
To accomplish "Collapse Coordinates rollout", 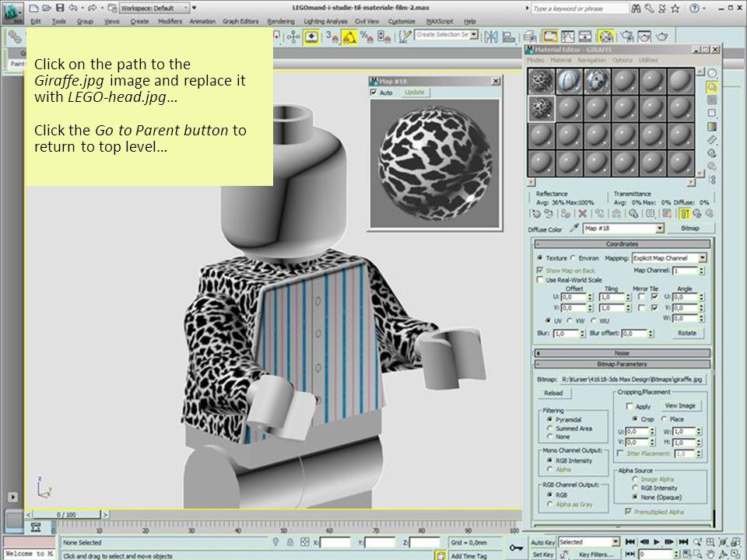I will (x=622, y=243).
